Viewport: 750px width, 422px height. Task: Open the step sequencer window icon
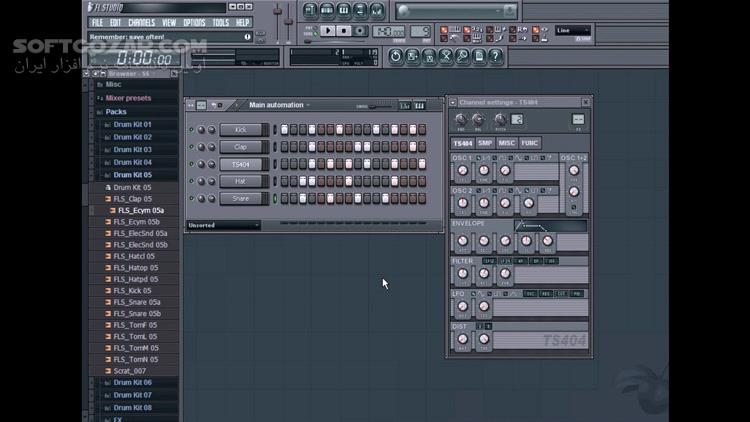[327, 10]
